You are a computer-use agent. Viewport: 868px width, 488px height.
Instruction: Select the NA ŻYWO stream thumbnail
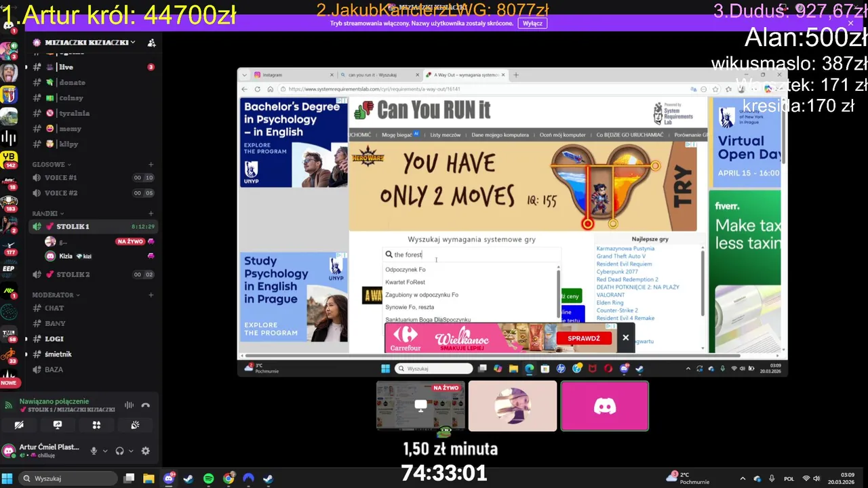tap(420, 406)
